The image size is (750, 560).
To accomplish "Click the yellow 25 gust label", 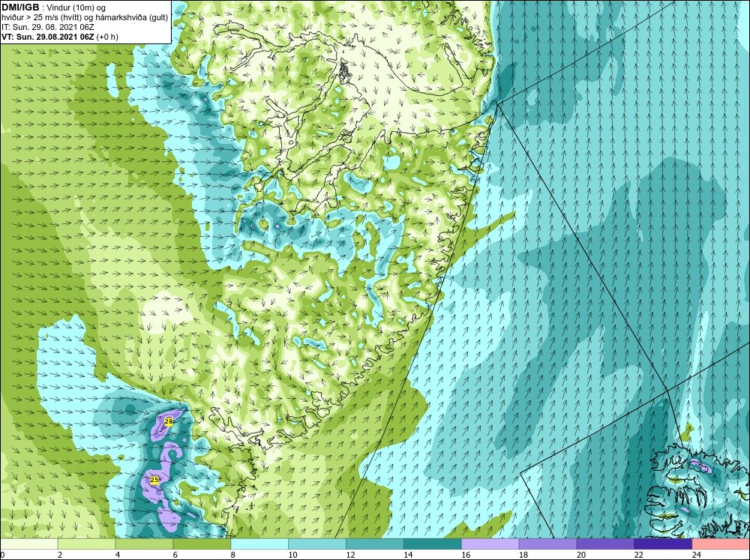I will pyautogui.click(x=154, y=480).
